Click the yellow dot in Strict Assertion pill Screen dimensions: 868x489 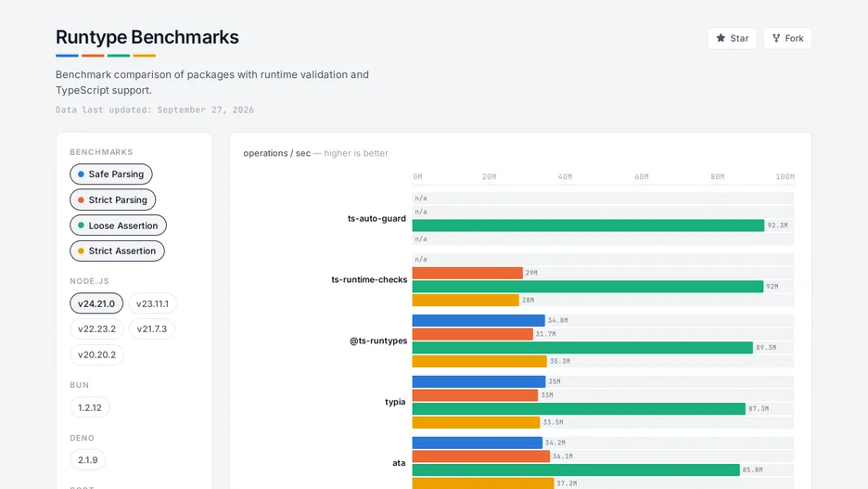coord(81,251)
